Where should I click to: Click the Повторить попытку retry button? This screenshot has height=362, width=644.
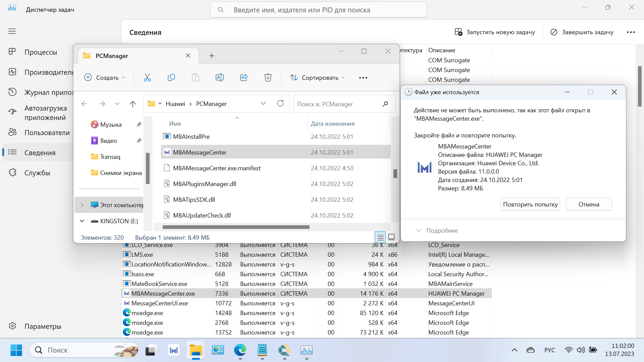pyautogui.click(x=530, y=204)
